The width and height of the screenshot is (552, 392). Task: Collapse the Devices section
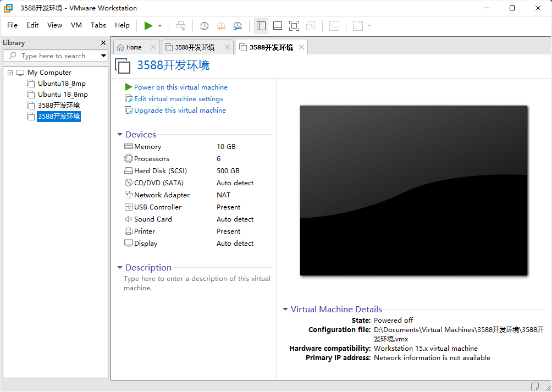[x=120, y=135]
